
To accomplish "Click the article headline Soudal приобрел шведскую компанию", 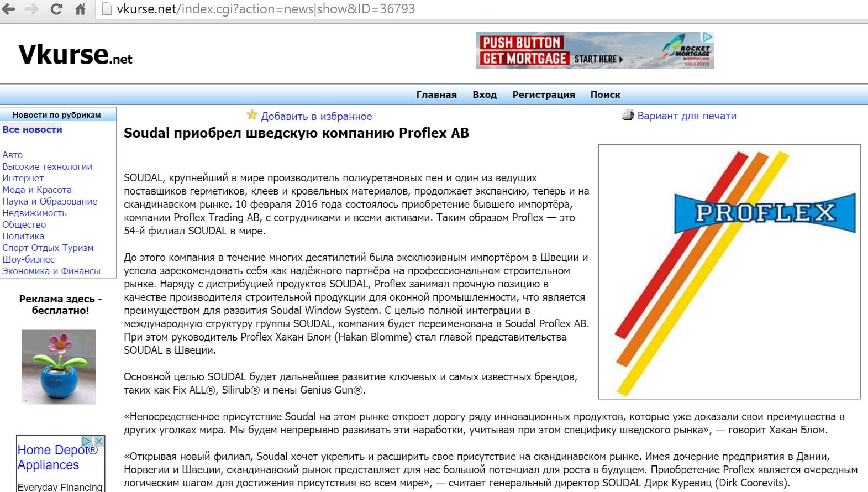I will pyautogui.click(x=296, y=133).
